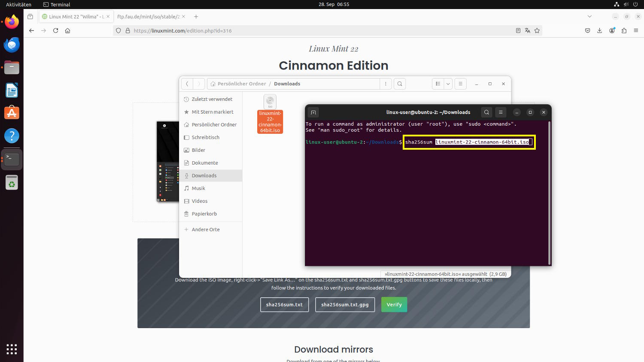Open Schreibtisch in the Files sidebar

[x=211, y=137]
